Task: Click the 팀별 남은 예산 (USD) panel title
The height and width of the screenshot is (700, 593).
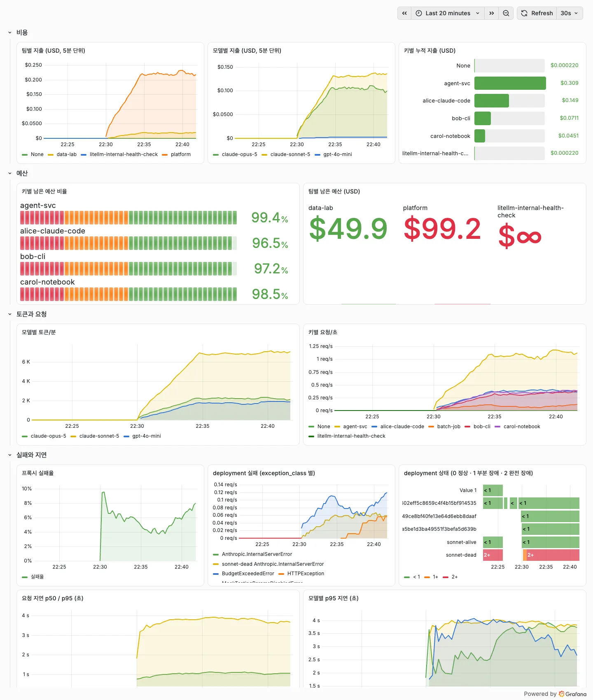Action: 334,191
